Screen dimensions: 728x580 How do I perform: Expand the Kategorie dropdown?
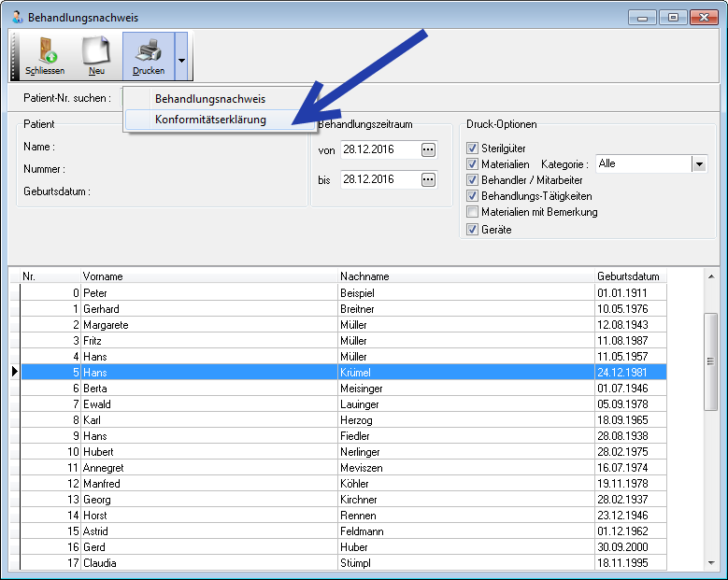pos(699,163)
